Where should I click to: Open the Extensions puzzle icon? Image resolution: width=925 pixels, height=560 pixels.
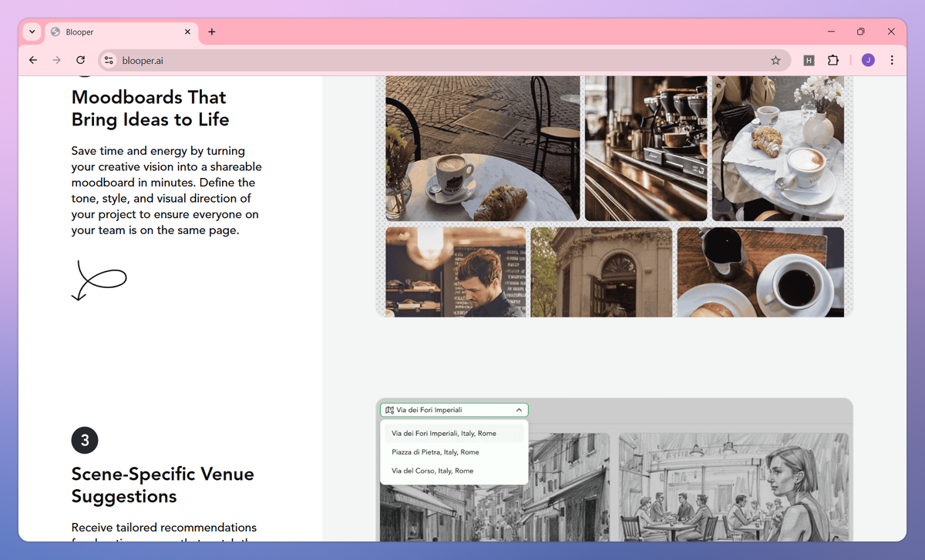[832, 60]
